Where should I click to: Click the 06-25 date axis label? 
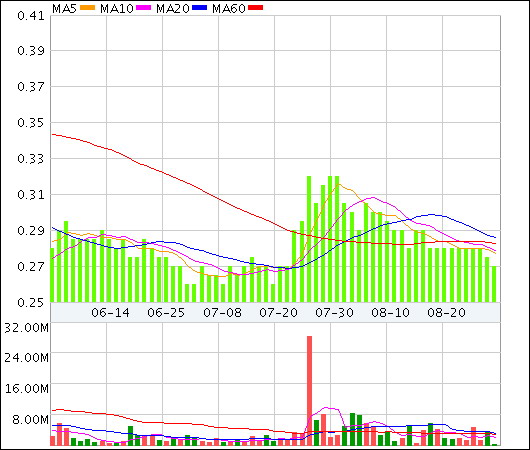click(x=166, y=312)
